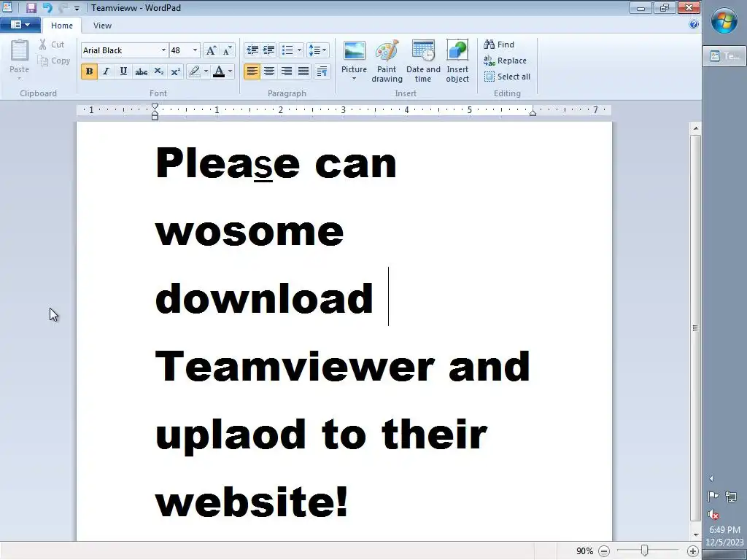Zoom in with plus button

692,551
